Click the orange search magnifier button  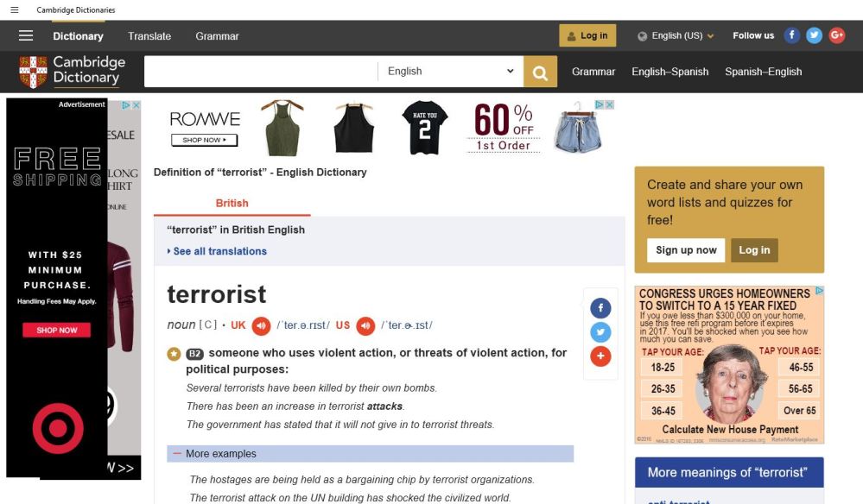tap(540, 72)
